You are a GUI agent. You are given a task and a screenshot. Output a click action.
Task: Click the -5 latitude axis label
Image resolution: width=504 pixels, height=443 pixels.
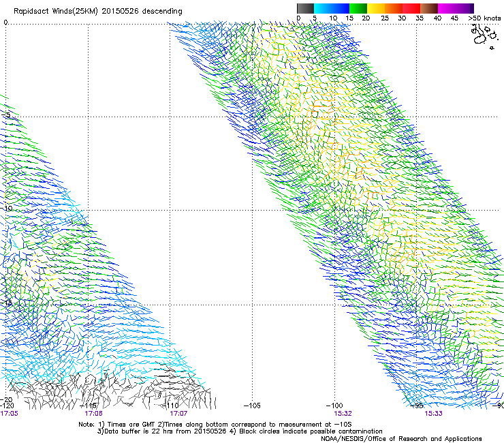click(x=7, y=115)
